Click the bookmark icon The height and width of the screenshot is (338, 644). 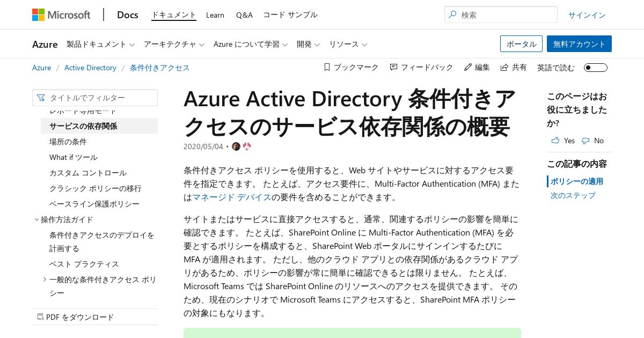coord(327,67)
